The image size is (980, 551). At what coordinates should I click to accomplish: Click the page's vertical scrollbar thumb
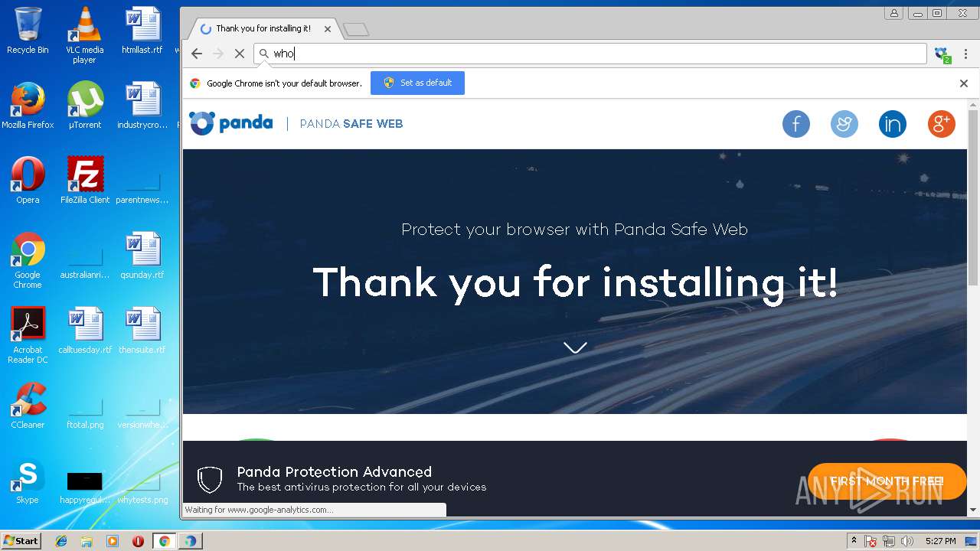click(x=973, y=197)
